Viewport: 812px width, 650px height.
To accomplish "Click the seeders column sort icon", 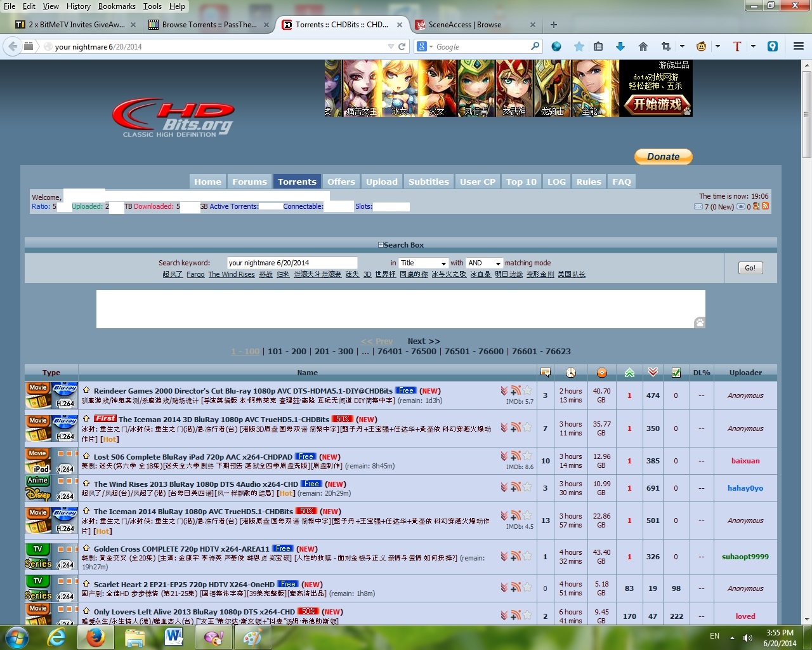I will (x=629, y=373).
